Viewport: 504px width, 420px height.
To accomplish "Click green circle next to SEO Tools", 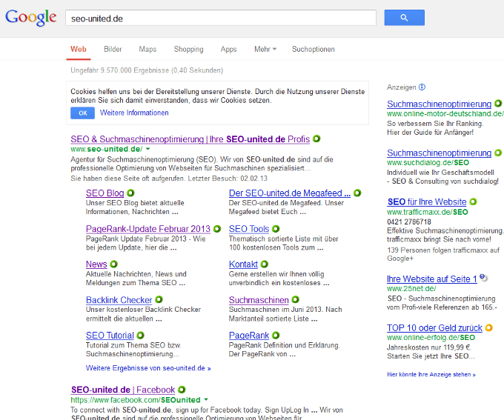I will click(x=276, y=229).
